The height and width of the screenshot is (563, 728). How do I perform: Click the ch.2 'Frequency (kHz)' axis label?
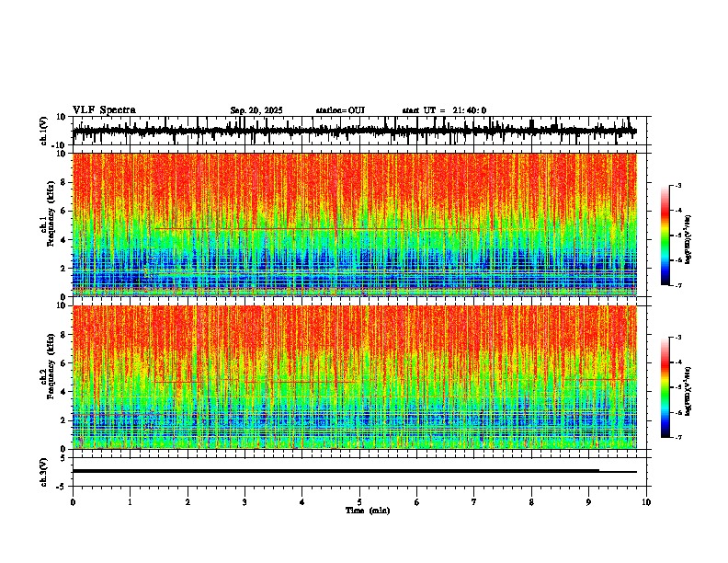pos(51,366)
